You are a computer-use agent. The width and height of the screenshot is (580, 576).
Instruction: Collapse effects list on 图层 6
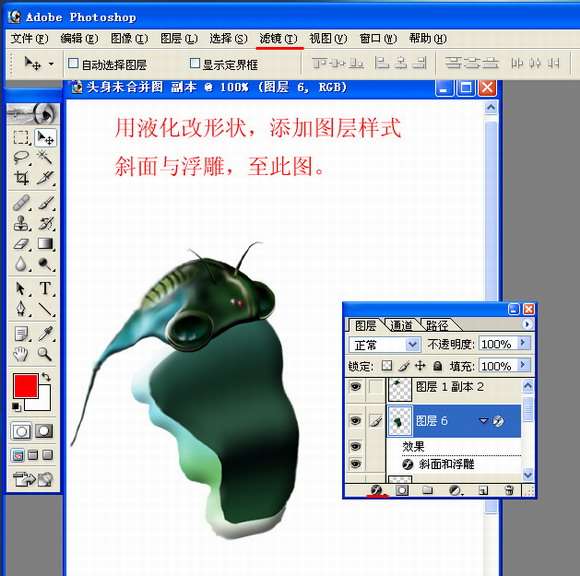coord(483,421)
